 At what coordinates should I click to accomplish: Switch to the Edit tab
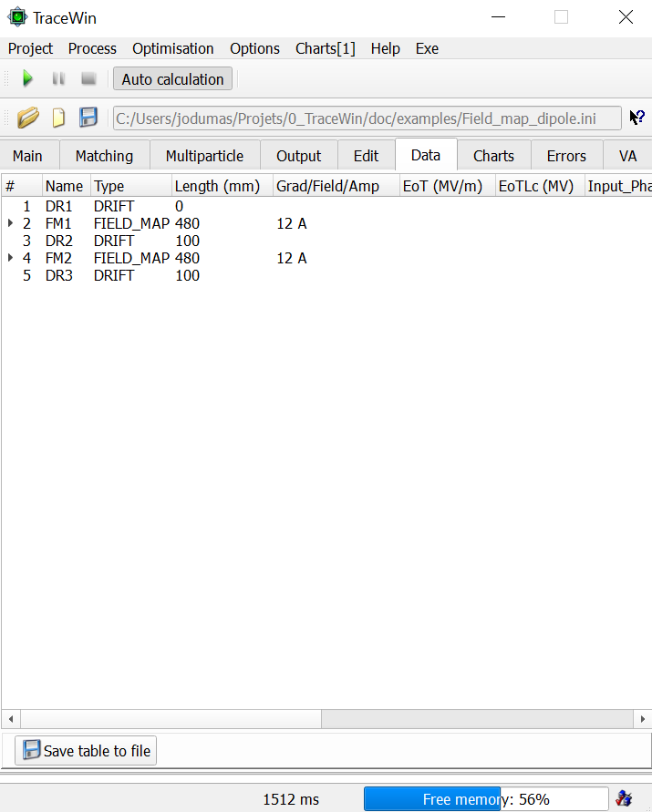tap(366, 156)
